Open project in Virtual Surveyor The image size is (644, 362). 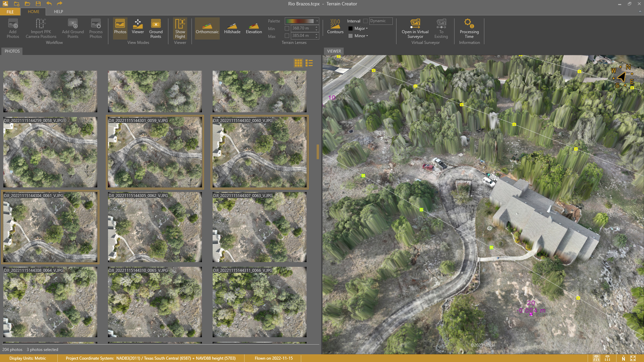pyautogui.click(x=415, y=28)
